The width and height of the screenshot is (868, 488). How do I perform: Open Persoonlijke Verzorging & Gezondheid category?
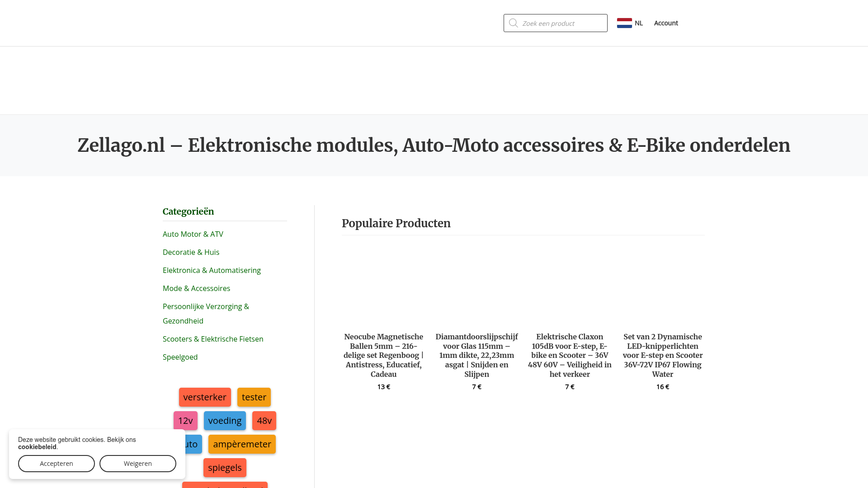click(206, 314)
